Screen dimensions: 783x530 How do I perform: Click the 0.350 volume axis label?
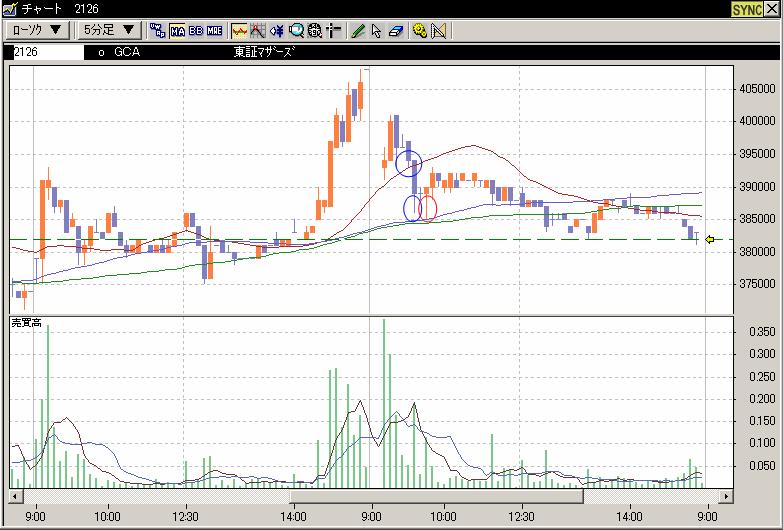pos(763,332)
